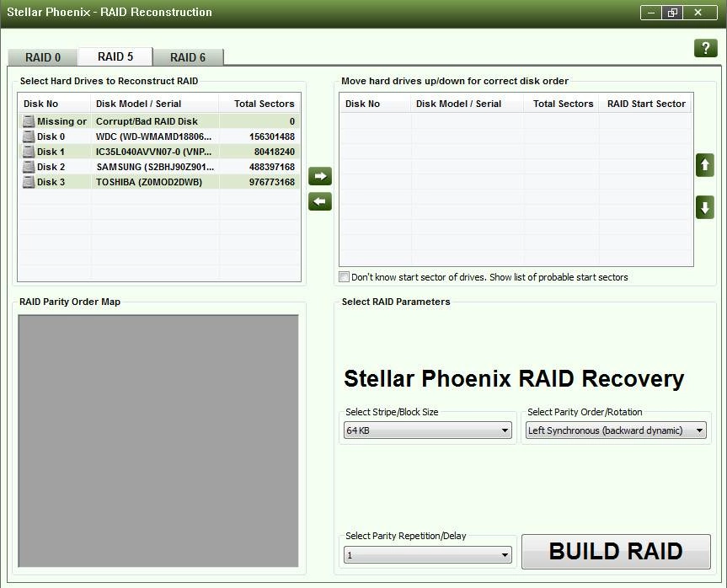Viewport: 727px width, 588px height.
Task: Click the Missing or label in disk list
Action: [61, 121]
